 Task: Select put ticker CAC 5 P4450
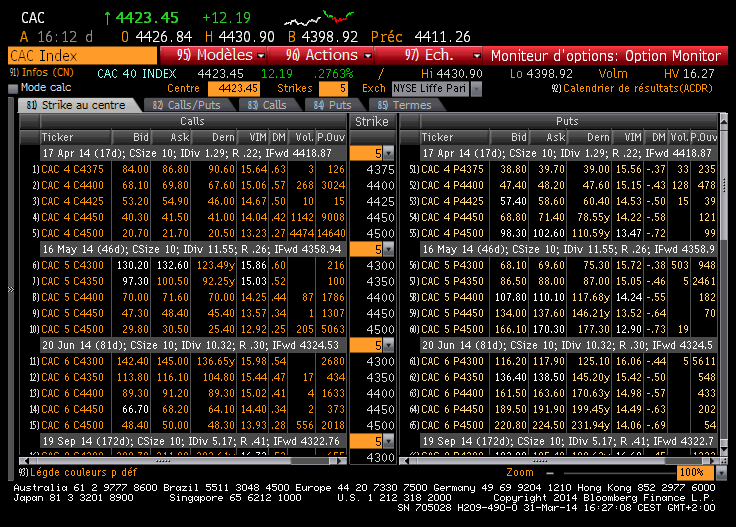coord(452,313)
